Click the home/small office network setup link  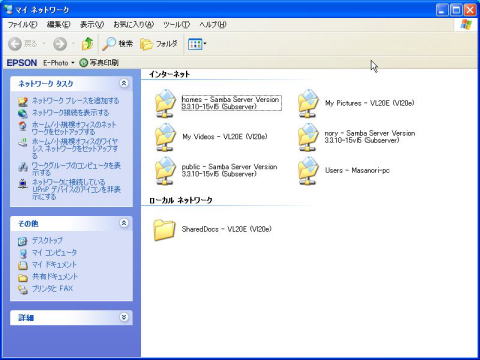(74, 128)
